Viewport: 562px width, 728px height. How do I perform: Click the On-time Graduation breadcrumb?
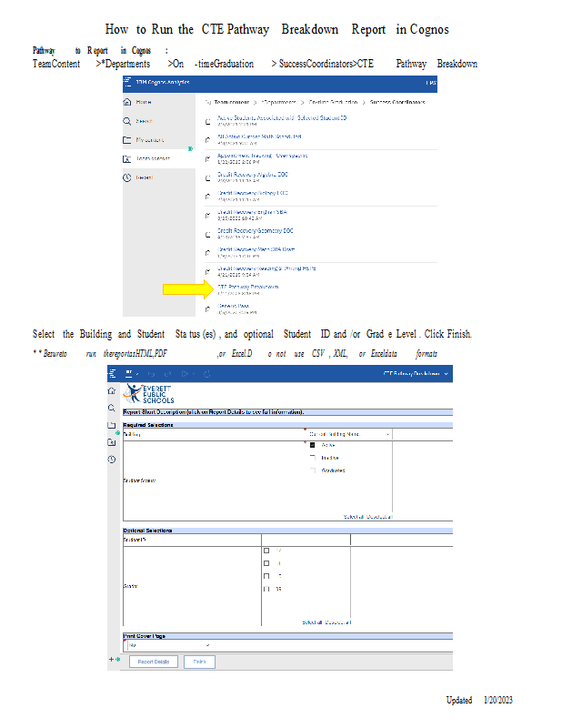click(333, 102)
